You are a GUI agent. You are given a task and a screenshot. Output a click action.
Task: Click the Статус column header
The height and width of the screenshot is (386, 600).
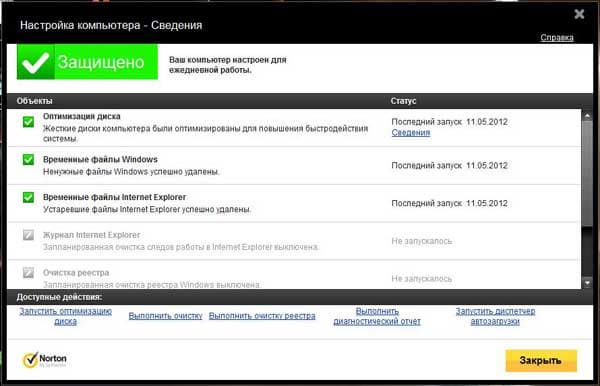tap(403, 101)
